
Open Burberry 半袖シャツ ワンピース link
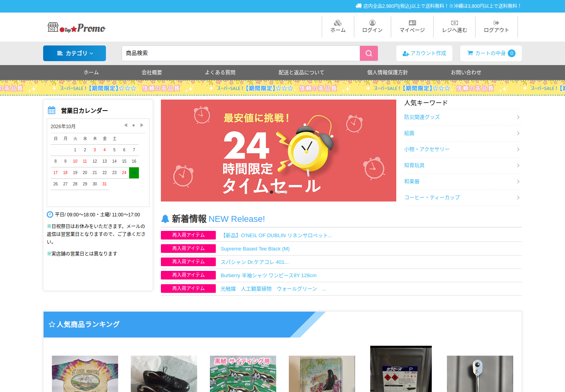pos(268,276)
